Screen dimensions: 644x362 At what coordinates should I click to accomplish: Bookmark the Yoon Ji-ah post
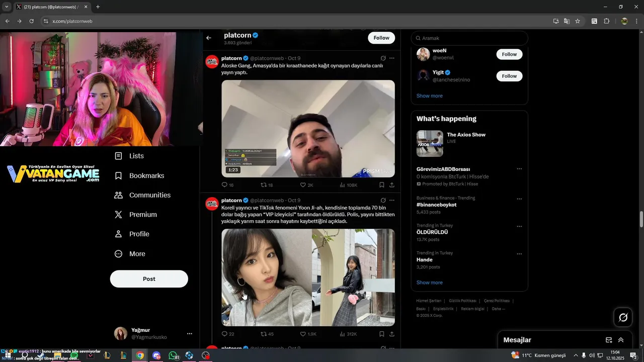(382, 334)
